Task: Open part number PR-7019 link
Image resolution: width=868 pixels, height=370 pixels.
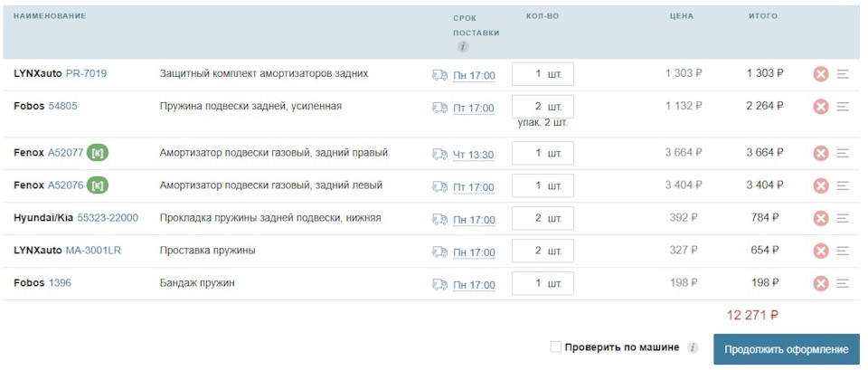Action: (87, 73)
